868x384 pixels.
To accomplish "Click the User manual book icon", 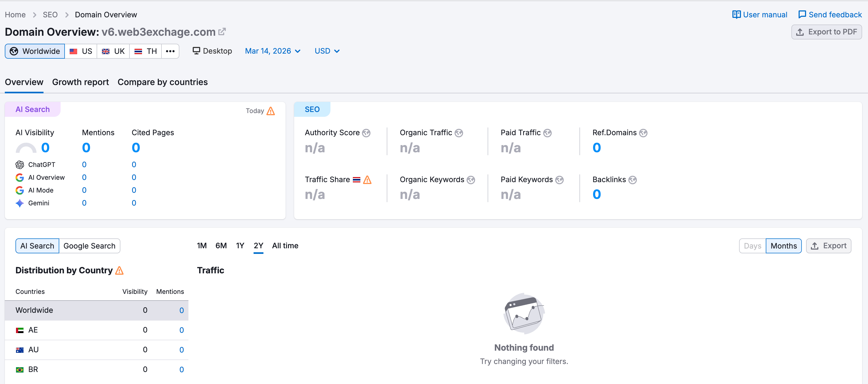I will point(736,14).
